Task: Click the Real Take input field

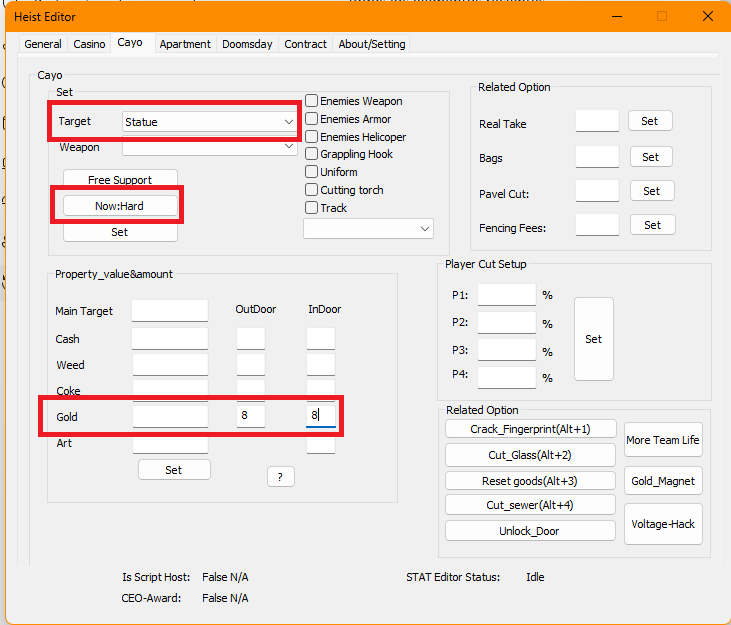Action: tap(597, 121)
